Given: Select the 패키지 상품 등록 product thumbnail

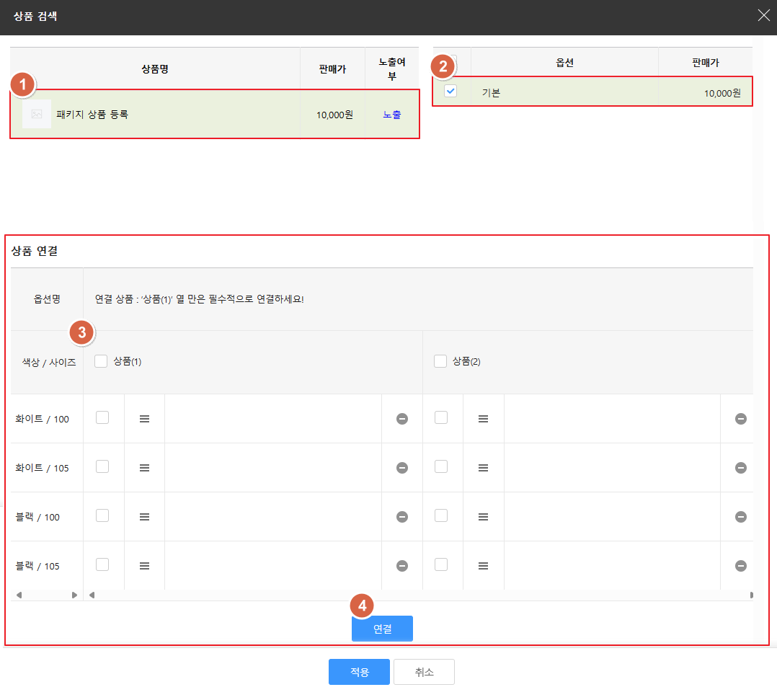Looking at the screenshot, I should click(x=37, y=114).
